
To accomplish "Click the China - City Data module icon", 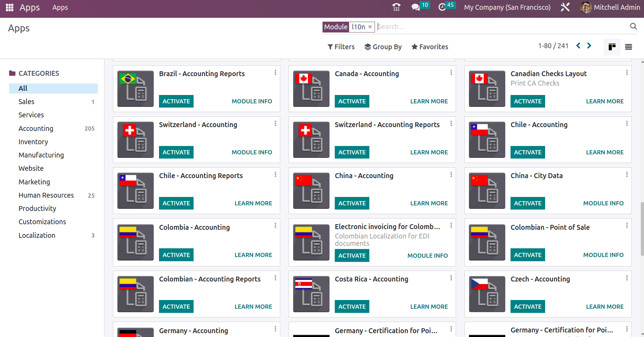I will [x=487, y=191].
